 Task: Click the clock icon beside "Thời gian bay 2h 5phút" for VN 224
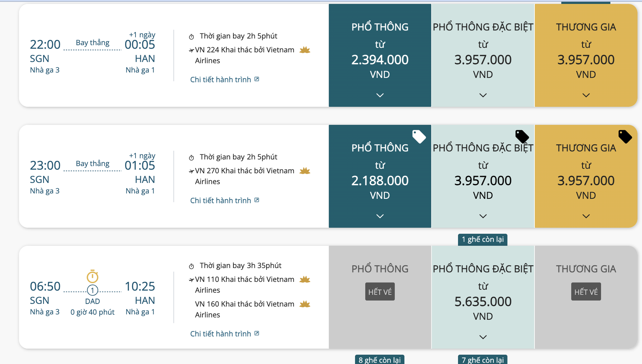pyautogui.click(x=192, y=36)
